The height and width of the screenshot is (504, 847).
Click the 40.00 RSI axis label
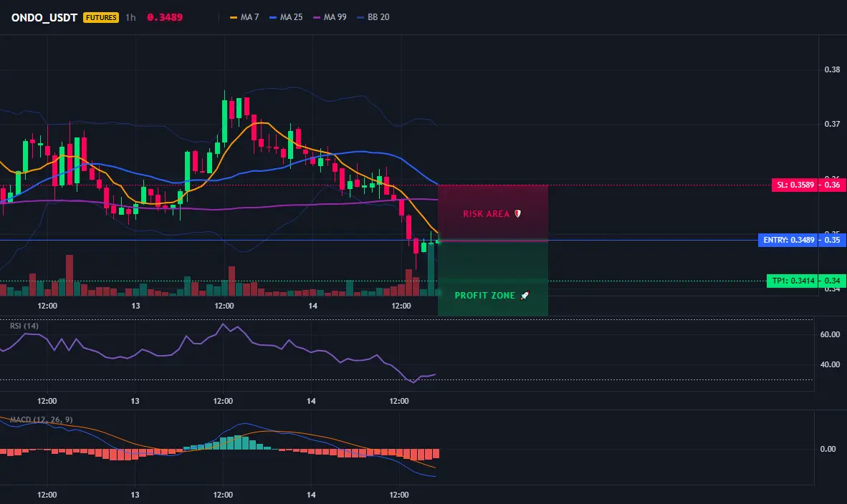coord(830,364)
